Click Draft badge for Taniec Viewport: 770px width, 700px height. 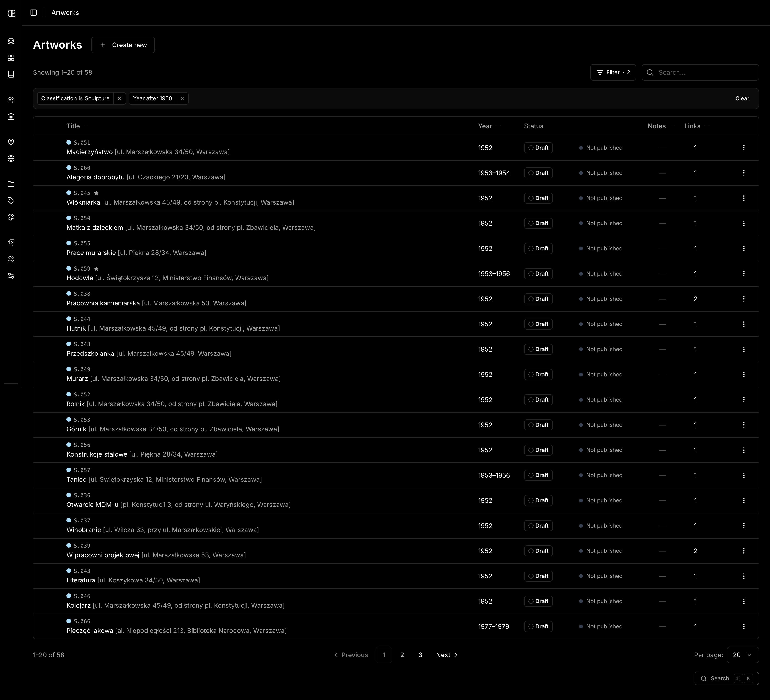(538, 475)
